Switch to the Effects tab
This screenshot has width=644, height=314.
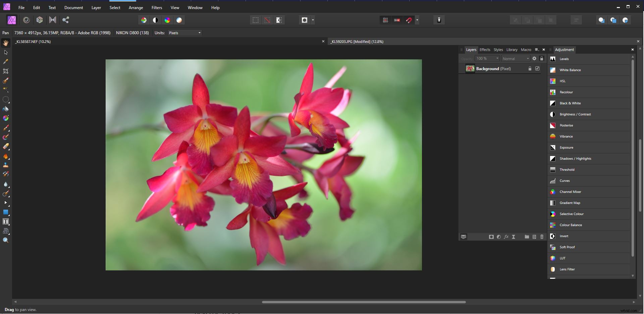tap(485, 50)
